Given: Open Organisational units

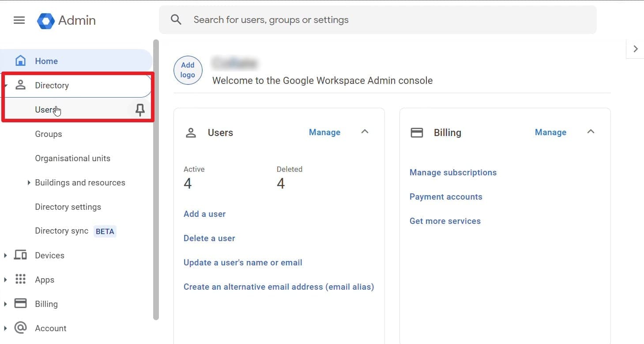Looking at the screenshot, I should 73,158.
